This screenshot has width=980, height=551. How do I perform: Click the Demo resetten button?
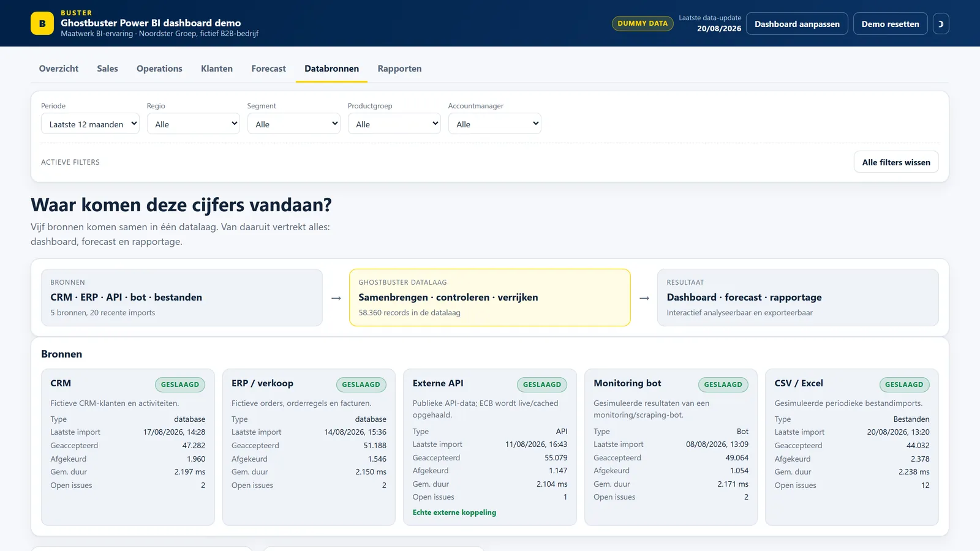click(890, 24)
